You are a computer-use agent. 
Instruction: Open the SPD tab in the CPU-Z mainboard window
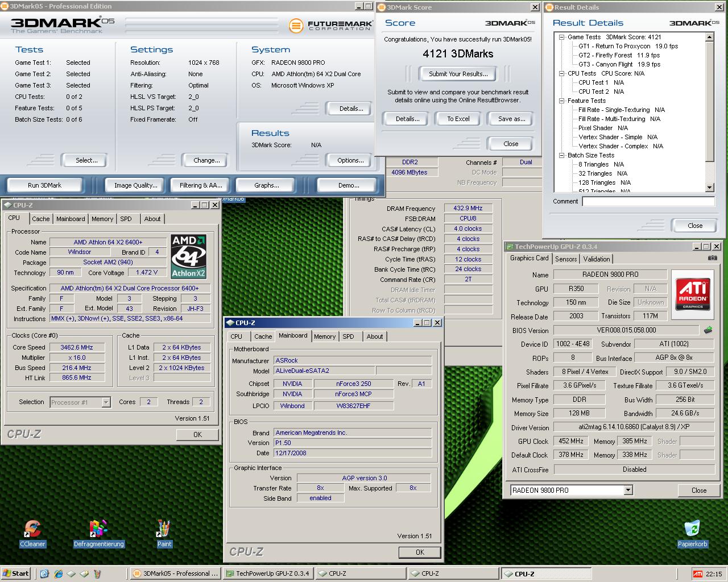[348, 336]
